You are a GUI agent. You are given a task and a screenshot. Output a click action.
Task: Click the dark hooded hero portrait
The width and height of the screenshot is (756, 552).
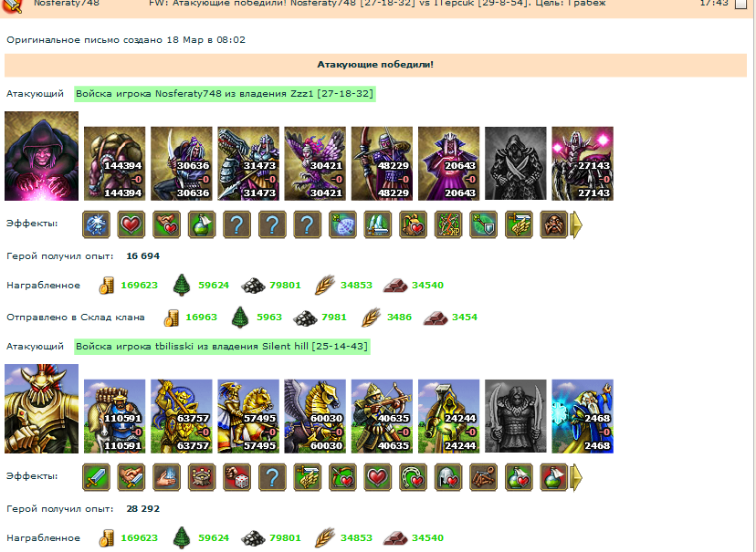click(41, 156)
